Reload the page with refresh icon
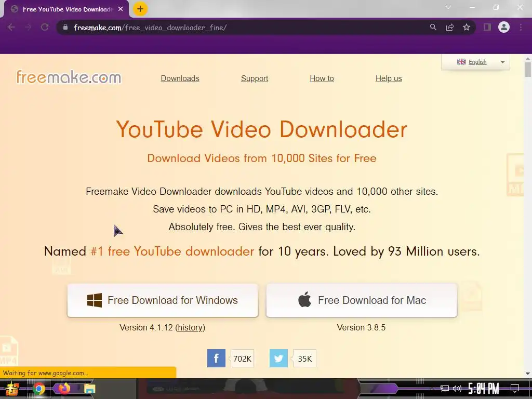The image size is (532, 399). click(45, 27)
